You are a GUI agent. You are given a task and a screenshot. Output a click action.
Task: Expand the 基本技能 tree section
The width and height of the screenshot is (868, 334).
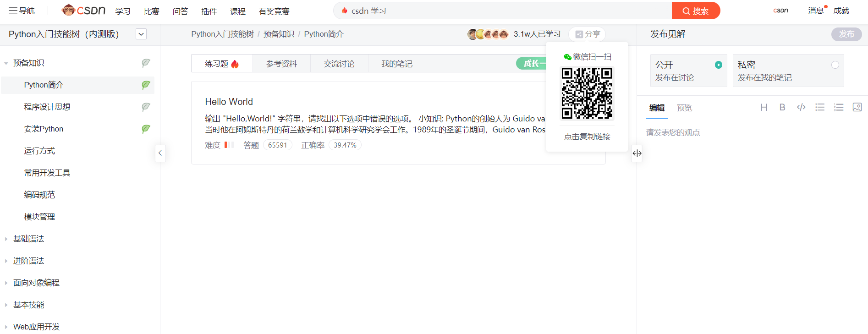pyautogui.click(x=6, y=305)
